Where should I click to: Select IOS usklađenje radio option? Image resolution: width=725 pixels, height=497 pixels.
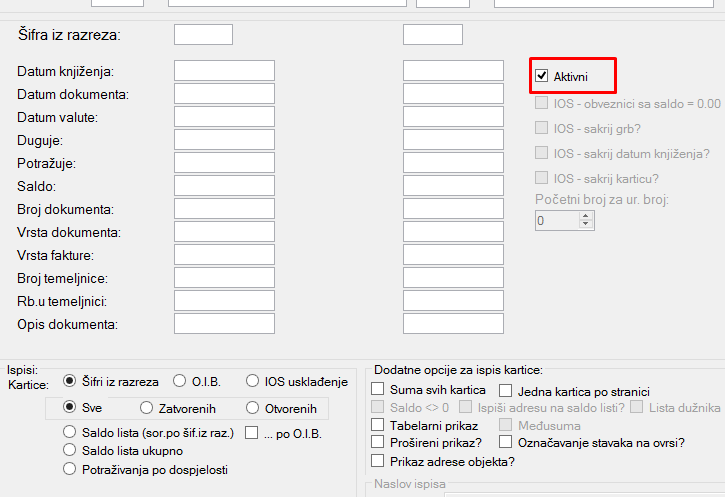click(253, 381)
